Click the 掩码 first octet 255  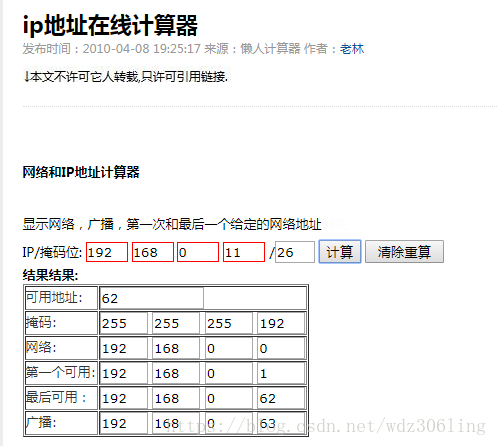(124, 323)
